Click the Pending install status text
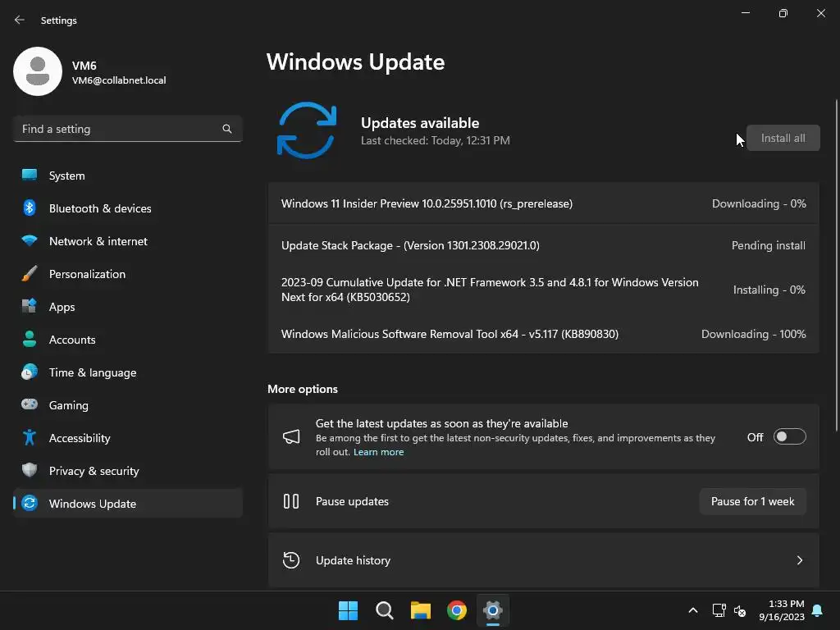The height and width of the screenshot is (630, 840). (x=768, y=245)
